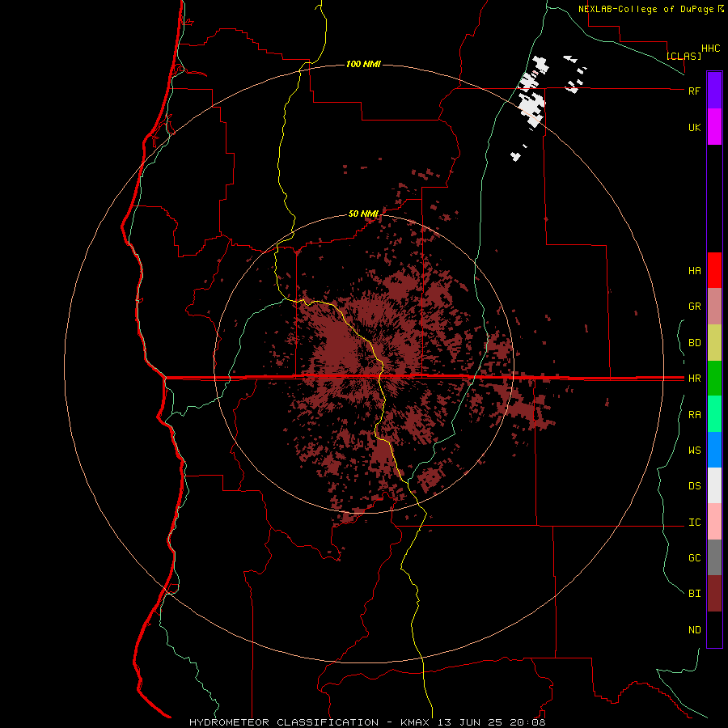Screen dimensions: 728x728
Task: Select the brown BI legend swatch
Action: pos(714,594)
